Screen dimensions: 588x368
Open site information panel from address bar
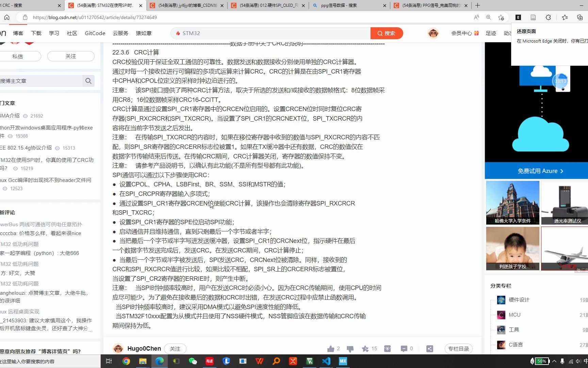tap(25, 17)
